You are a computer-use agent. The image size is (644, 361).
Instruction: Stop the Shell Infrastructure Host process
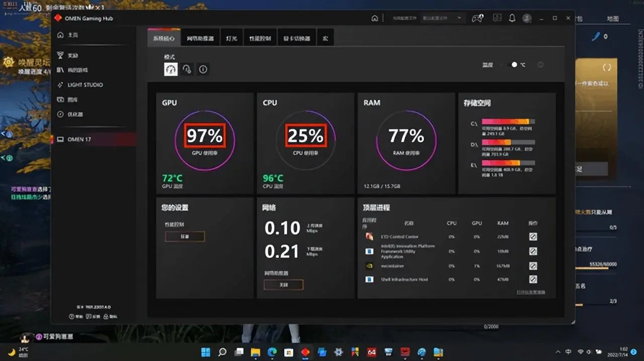[x=533, y=279]
